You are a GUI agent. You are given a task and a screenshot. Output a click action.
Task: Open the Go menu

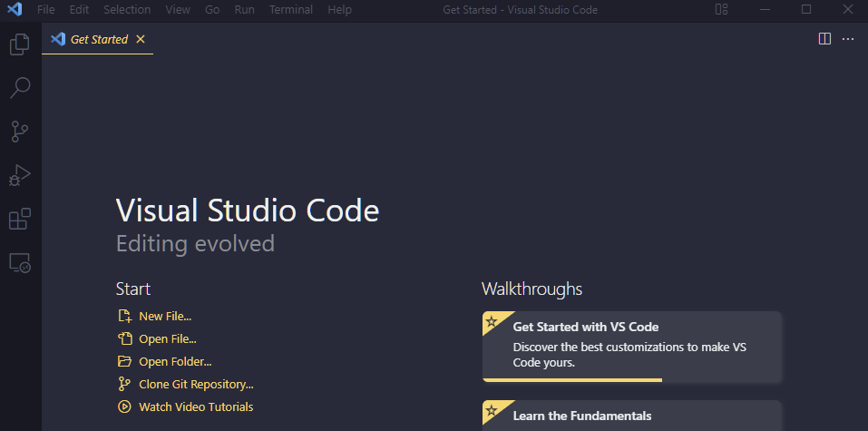pos(212,9)
